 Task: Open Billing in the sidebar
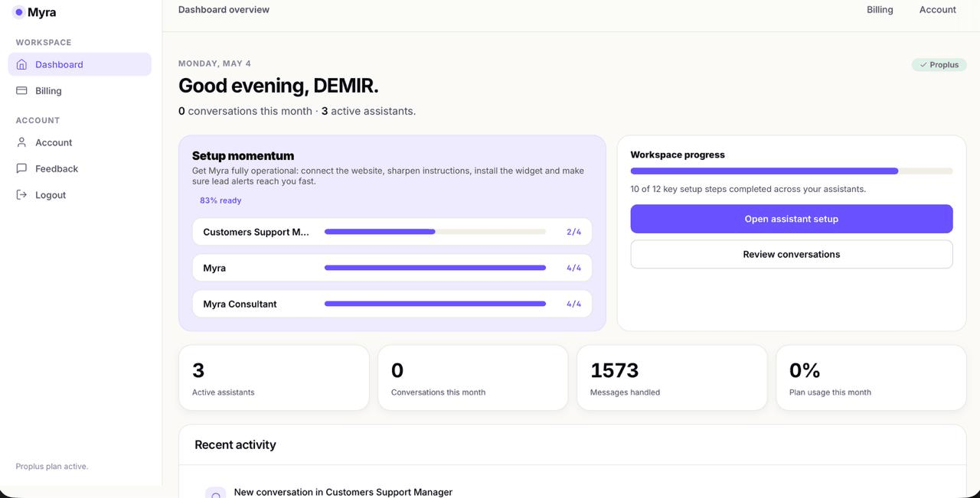(80, 90)
